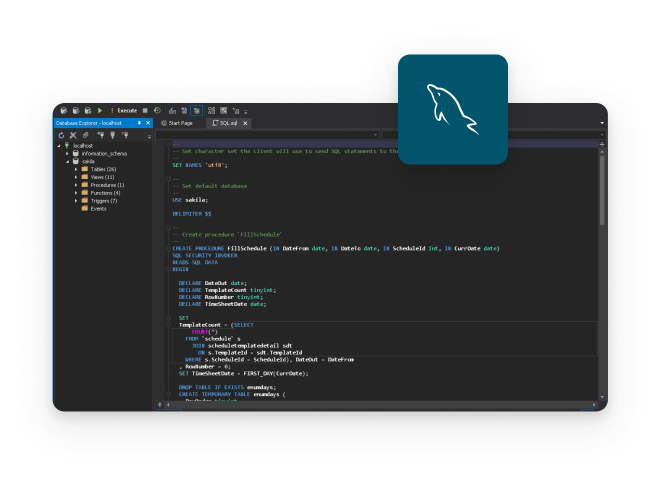This screenshot has width=660, height=480.
Task: Click the execution history clock icon
Action: tap(157, 110)
